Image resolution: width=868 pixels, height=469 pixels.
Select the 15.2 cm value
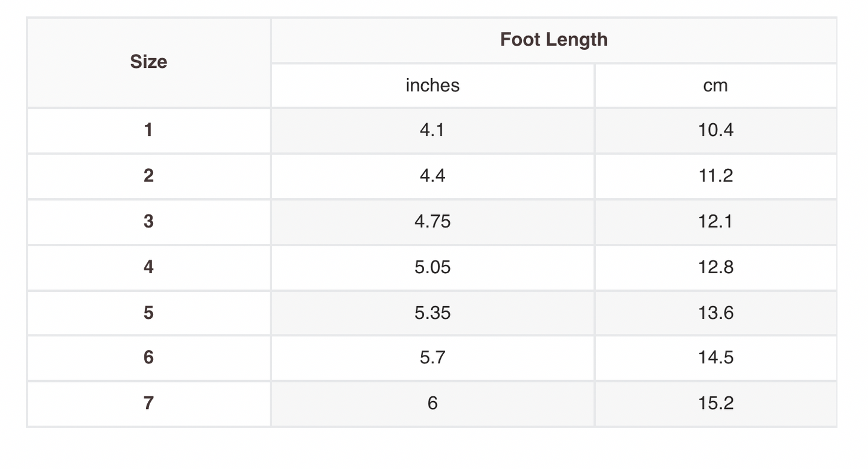(715, 402)
